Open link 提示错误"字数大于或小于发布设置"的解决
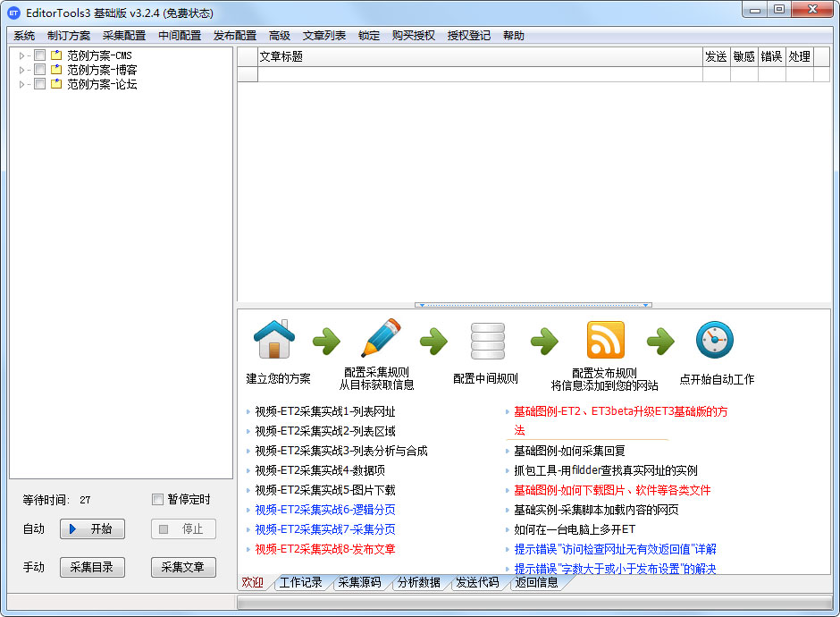Screen dimensions: 840x617 coord(615,568)
